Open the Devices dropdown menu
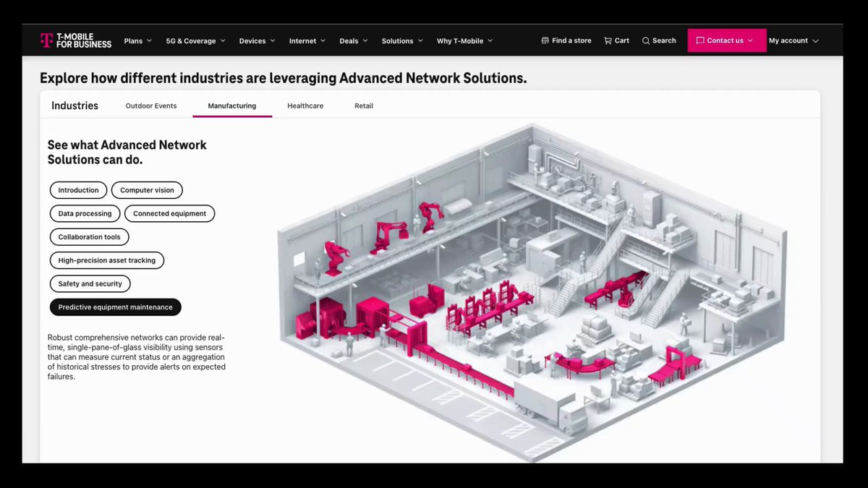Image resolution: width=868 pixels, height=488 pixels. coord(258,41)
